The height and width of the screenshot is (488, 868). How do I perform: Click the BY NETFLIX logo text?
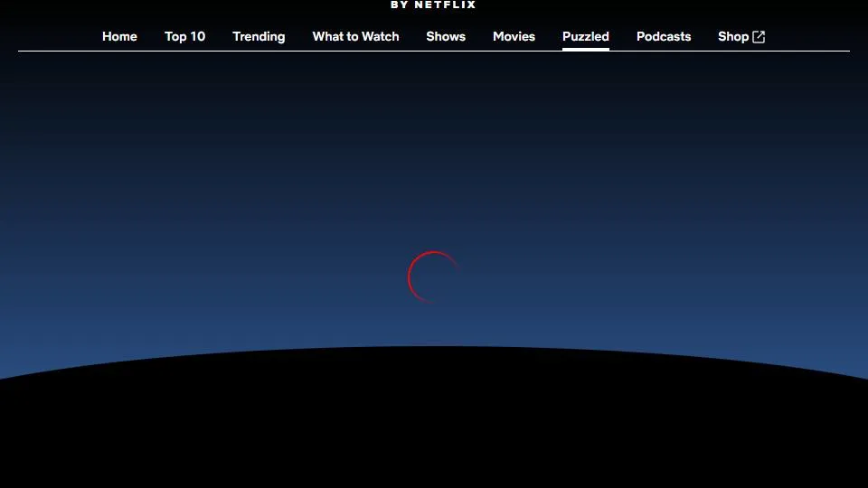433,5
